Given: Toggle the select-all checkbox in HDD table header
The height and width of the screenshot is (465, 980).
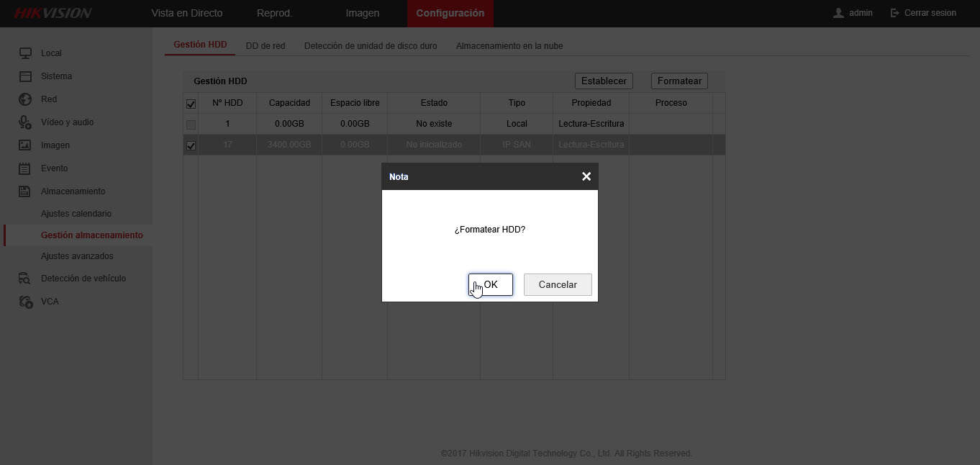Looking at the screenshot, I should [191, 104].
